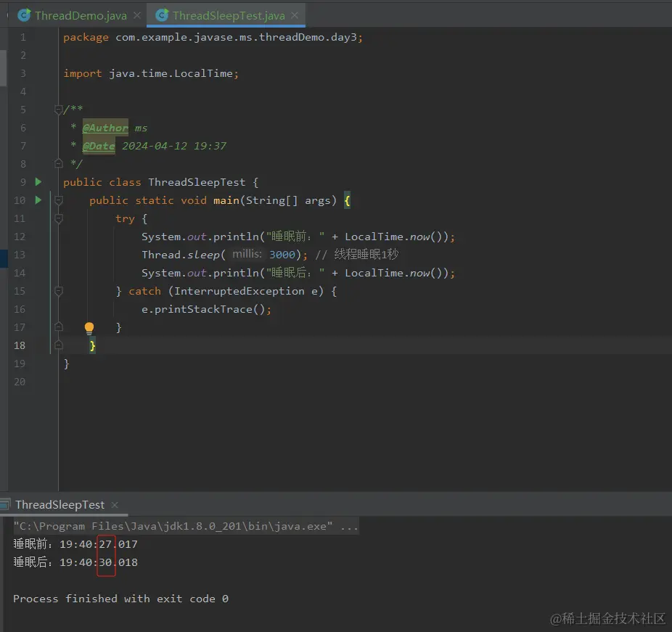Close the ThreadSleepTest run tab
The height and width of the screenshot is (632, 672).
tap(115, 505)
